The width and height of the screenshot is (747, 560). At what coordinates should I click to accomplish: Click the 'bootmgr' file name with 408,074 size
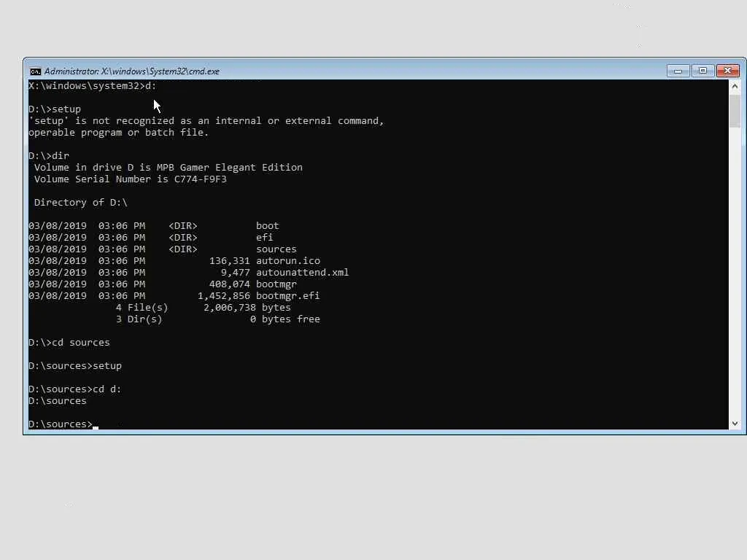coord(276,284)
